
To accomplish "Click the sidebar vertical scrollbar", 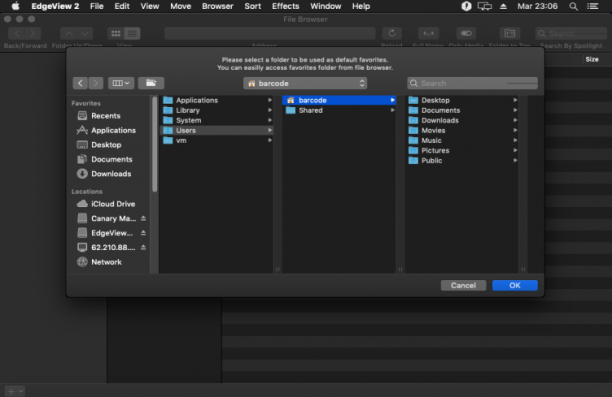I will point(155,144).
